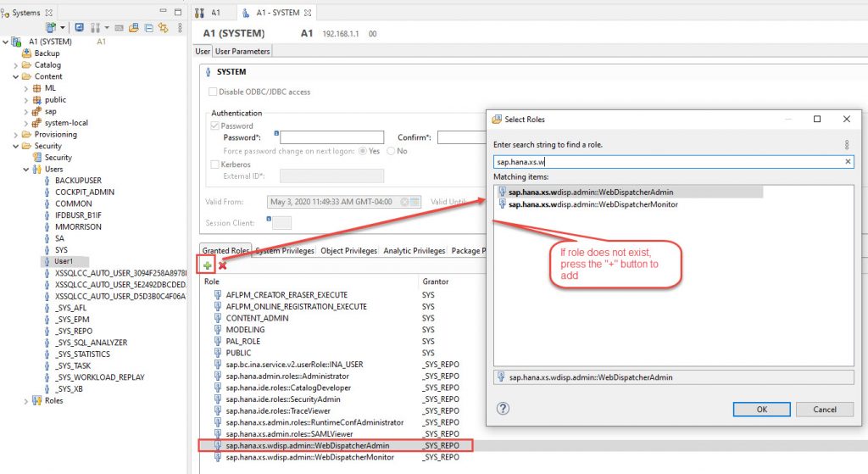Screen dimensions: 868x474
Task: Click the Grantor column header
Action: click(x=435, y=282)
